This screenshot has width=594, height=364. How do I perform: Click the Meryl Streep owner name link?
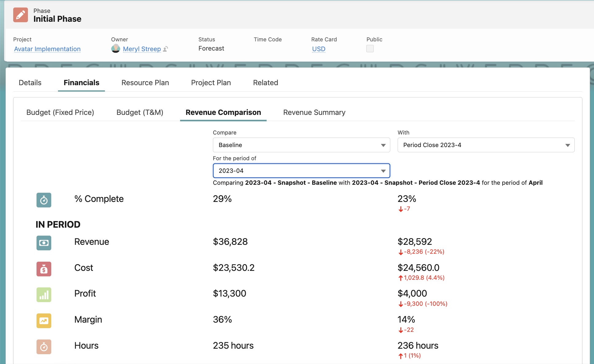pyautogui.click(x=142, y=49)
